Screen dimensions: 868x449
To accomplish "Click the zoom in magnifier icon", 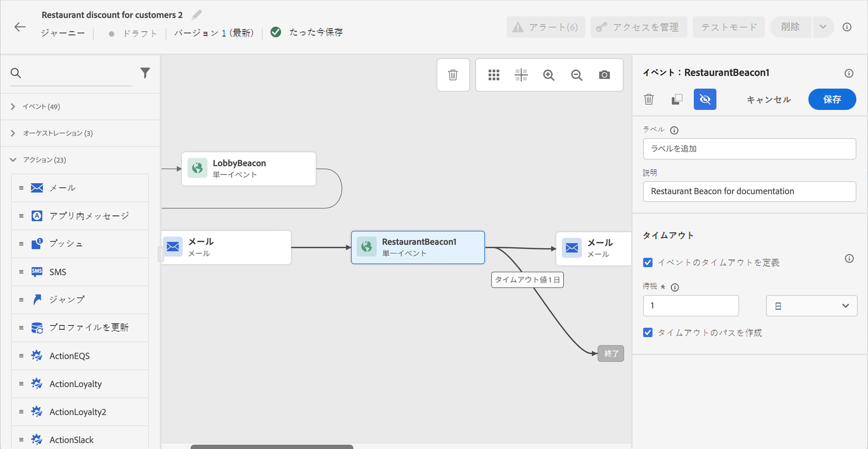I will pyautogui.click(x=549, y=75).
